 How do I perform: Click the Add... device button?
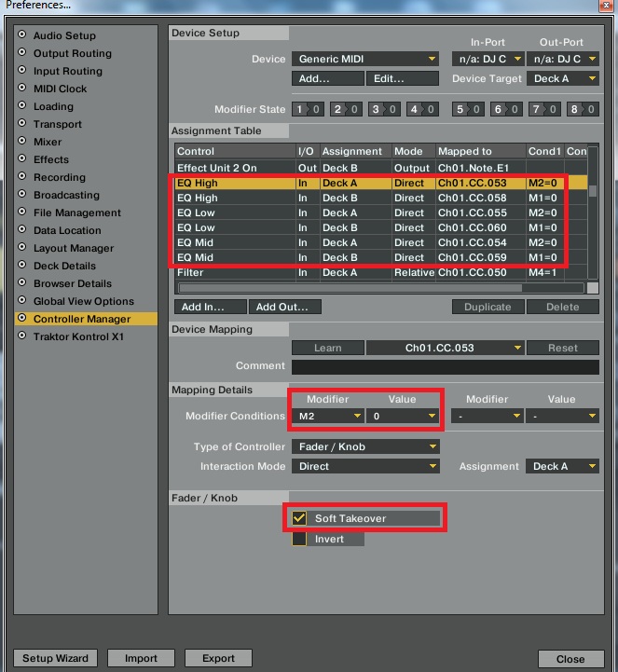[x=328, y=79]
